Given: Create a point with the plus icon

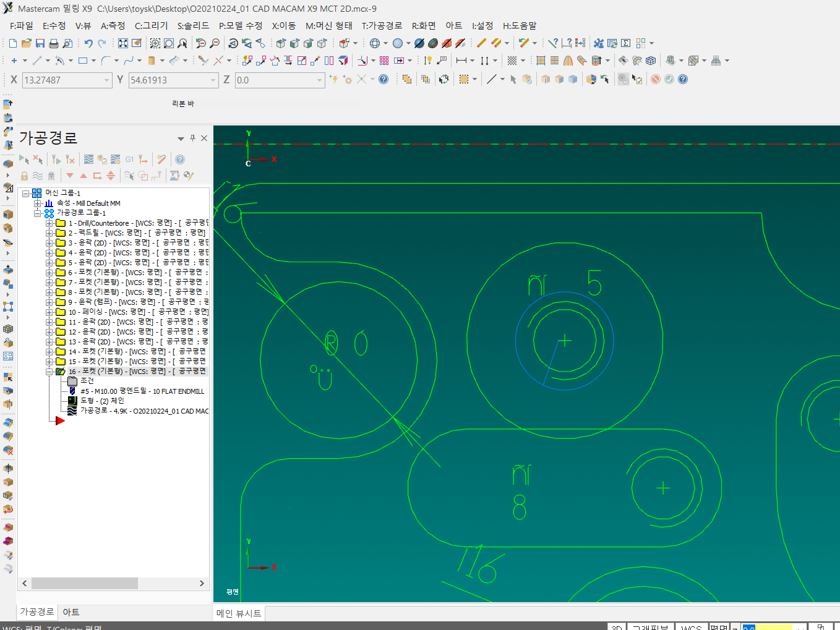Looking at the screenshot, I should tap(14, 61).
